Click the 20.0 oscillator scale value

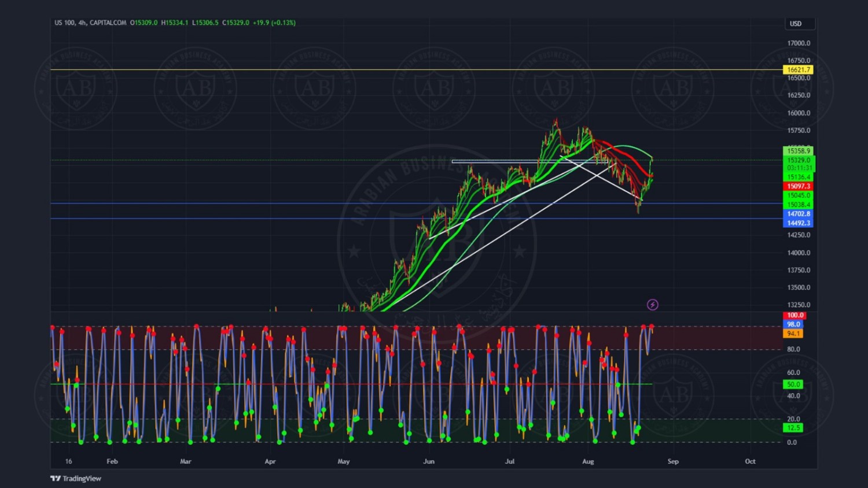(793, 419)
